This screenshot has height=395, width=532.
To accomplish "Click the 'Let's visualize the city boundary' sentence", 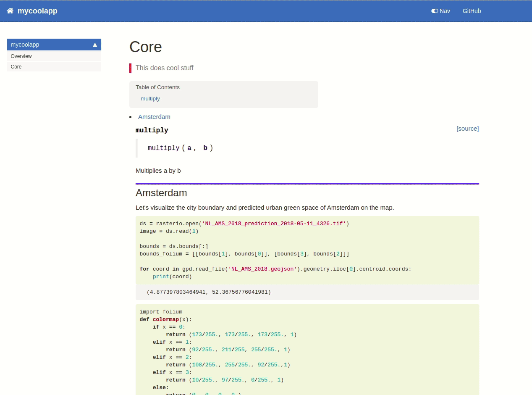I will pyautogui.click(x=265, y=208).
